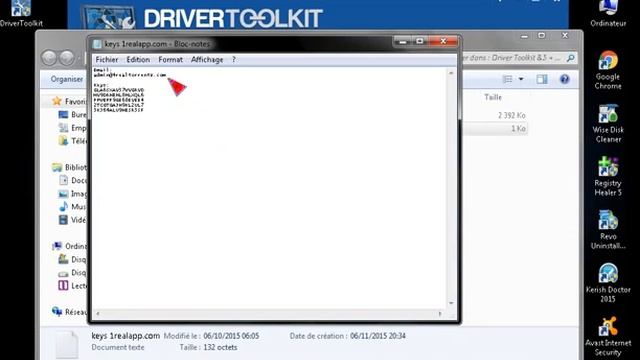
Task: Launch Kerish Doctor 2015 shortcut
Action: [x=608, y=283]
